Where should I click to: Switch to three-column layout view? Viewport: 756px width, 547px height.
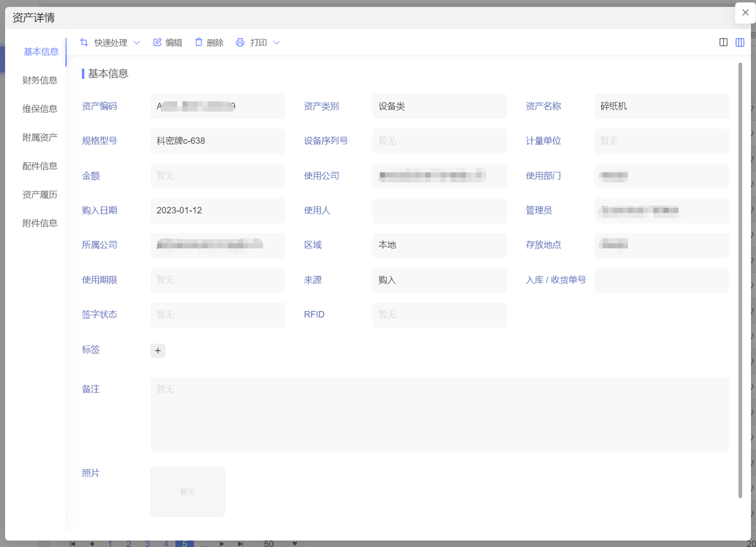coord(740,42)
